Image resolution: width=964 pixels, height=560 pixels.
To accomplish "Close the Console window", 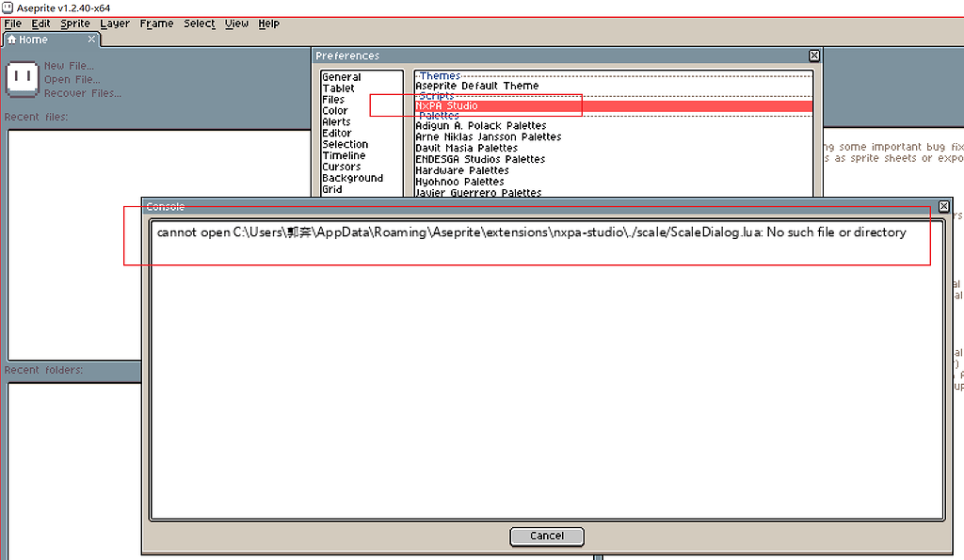I will [943, 206].
